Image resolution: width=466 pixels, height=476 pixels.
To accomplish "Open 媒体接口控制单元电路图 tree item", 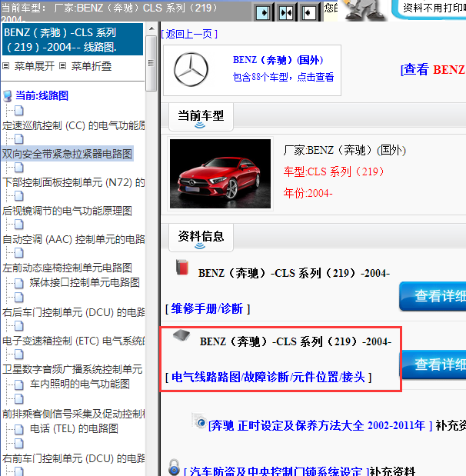I will pos(85,282).
